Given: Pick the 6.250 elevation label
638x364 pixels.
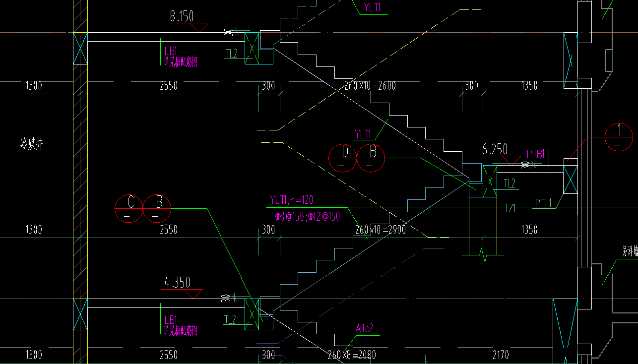Looking at the screenshot, I should click(495, 149).
